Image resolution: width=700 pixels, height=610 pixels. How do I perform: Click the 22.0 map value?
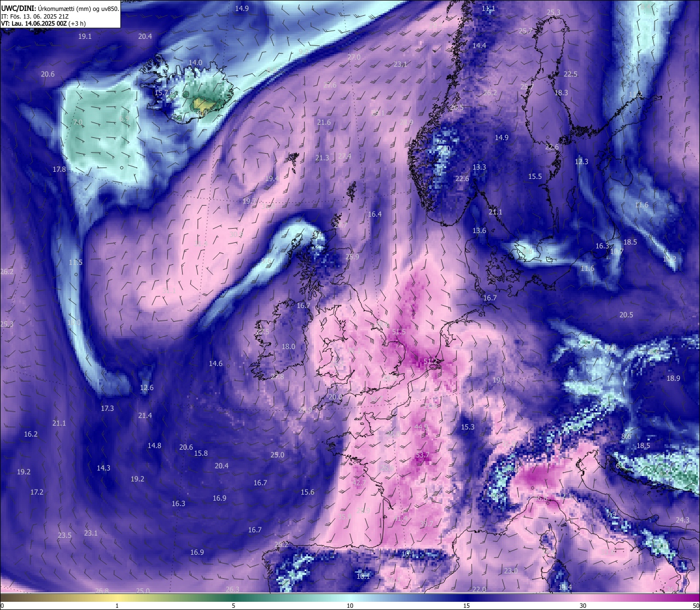click(x=479, y=589)
